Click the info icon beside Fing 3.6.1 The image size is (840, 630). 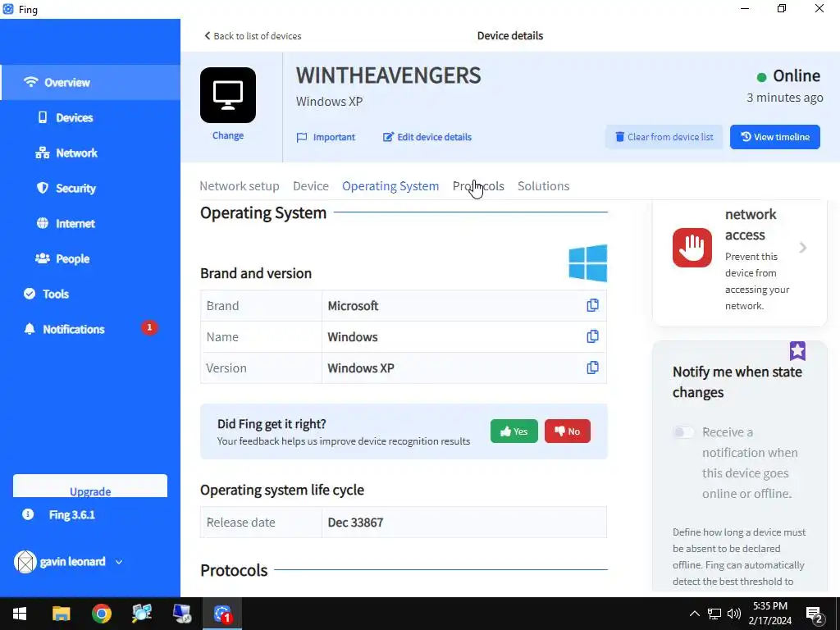(x=28, y=514)
